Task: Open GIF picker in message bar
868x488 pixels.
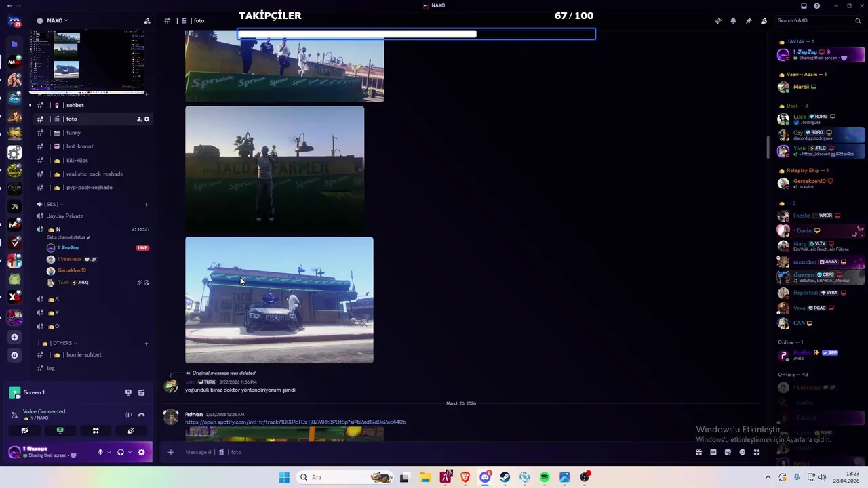Action: pyautogui.click(x=713, y=452)
